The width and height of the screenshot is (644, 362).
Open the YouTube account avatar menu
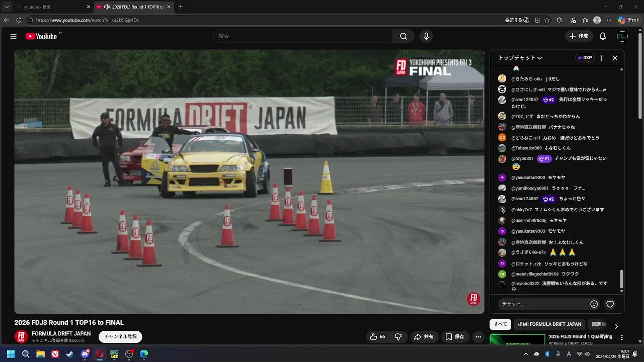[622, 36]
